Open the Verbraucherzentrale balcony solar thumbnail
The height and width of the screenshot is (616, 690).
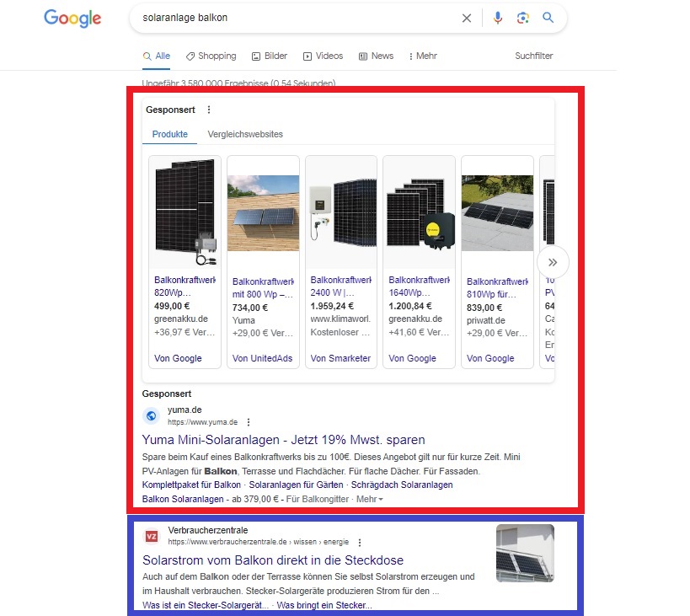(x=525, y=553)
